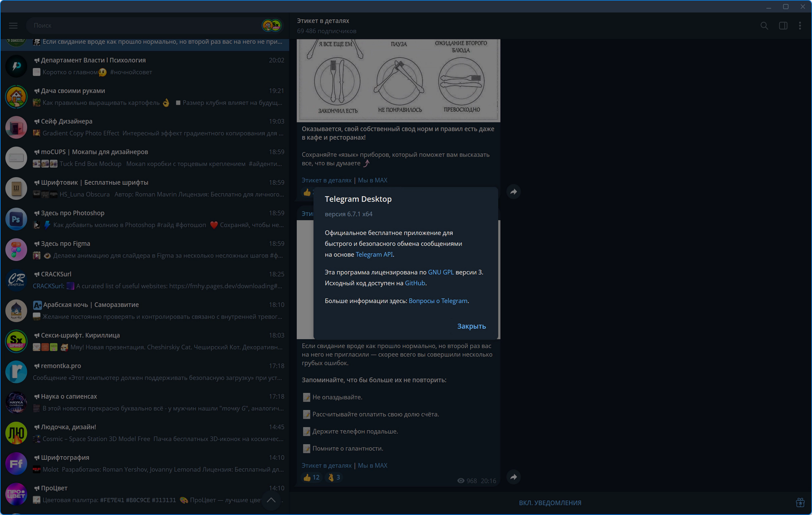The height and width of the screenshot is (515, 812).
Task: Click the thumbs-up reaction with 12
Action: 311,477
